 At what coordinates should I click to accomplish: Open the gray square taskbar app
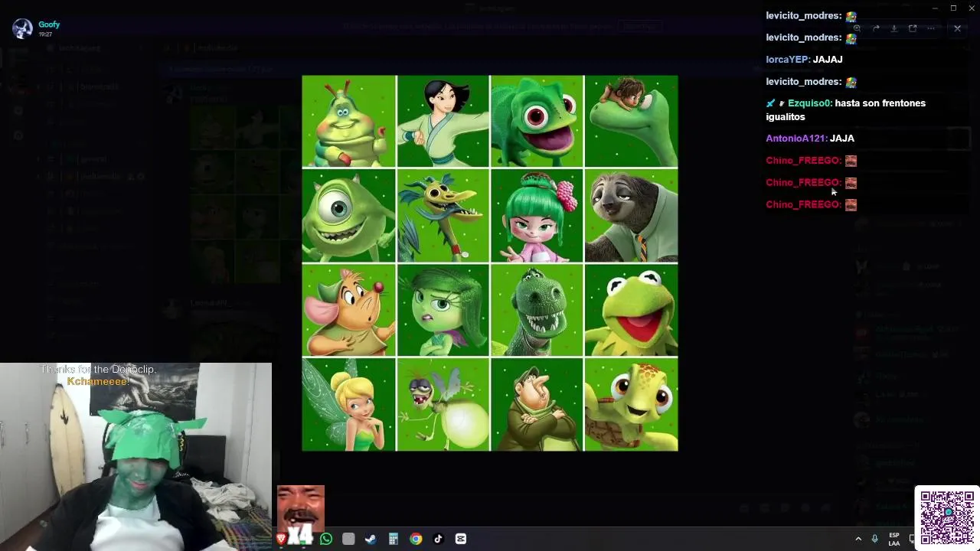pyautogui.click(x=348, y=539)
